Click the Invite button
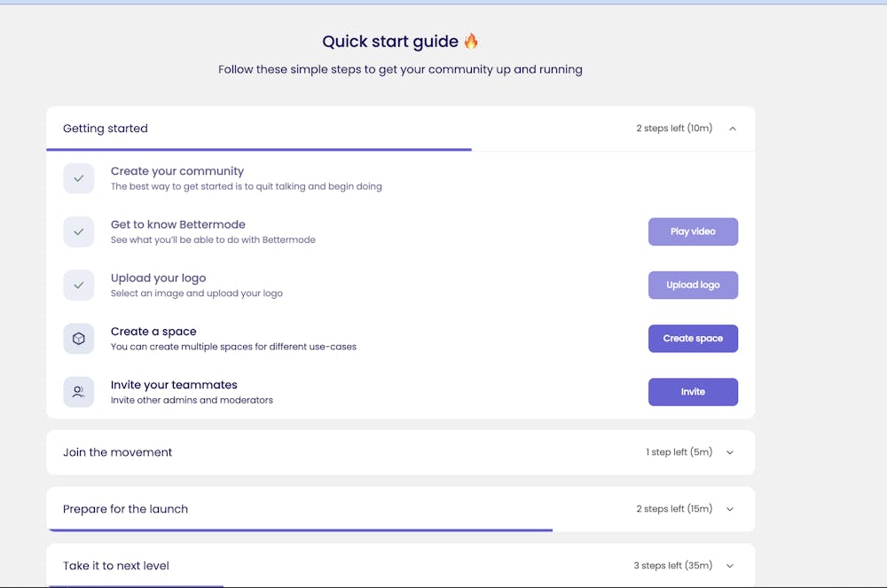This screenshot has width=887, height=588. [693, 391]
